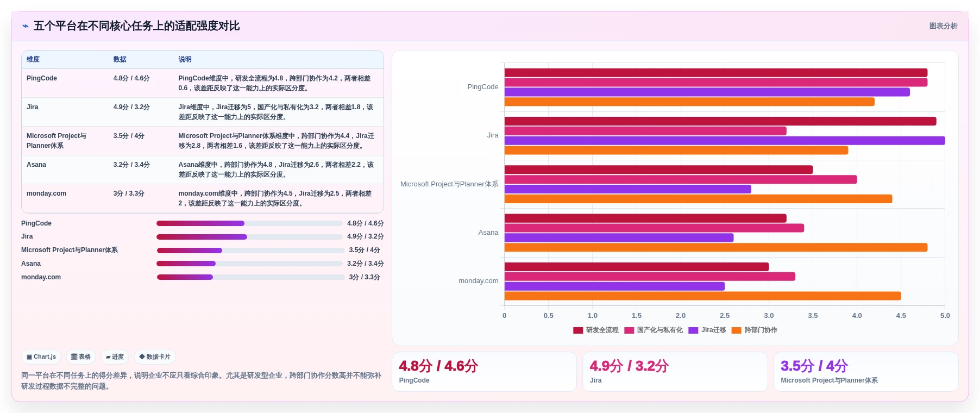Click Asana's orange 跨部门协作 bar
Image resolution: width=980 pixels, height=413 pixels.
716,248
